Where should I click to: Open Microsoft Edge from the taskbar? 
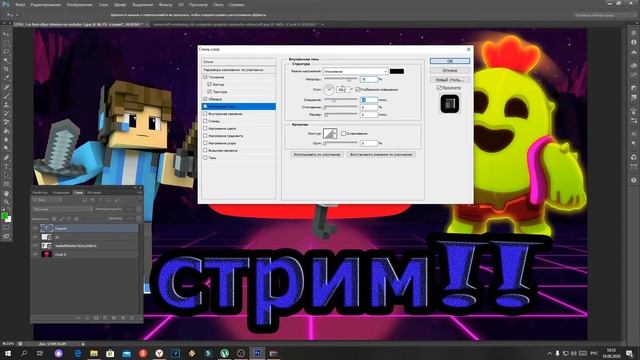coord(77,353)
